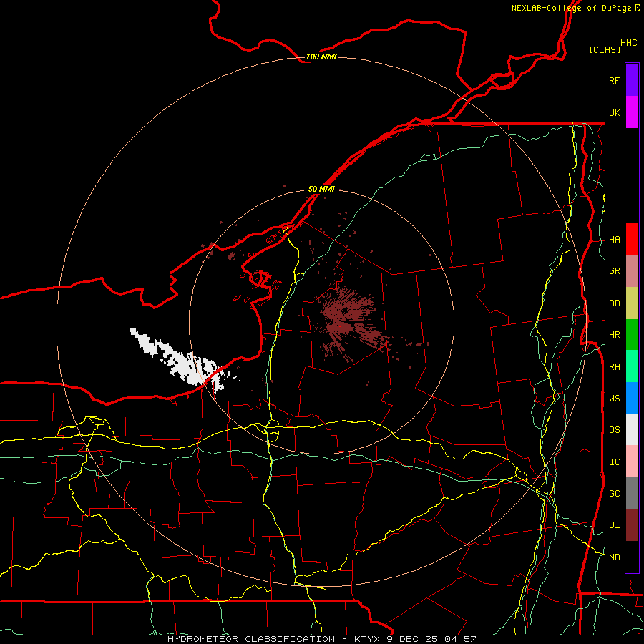Click the BI legend label
This screenshot has width=644, height=644.
click(614, 525)
